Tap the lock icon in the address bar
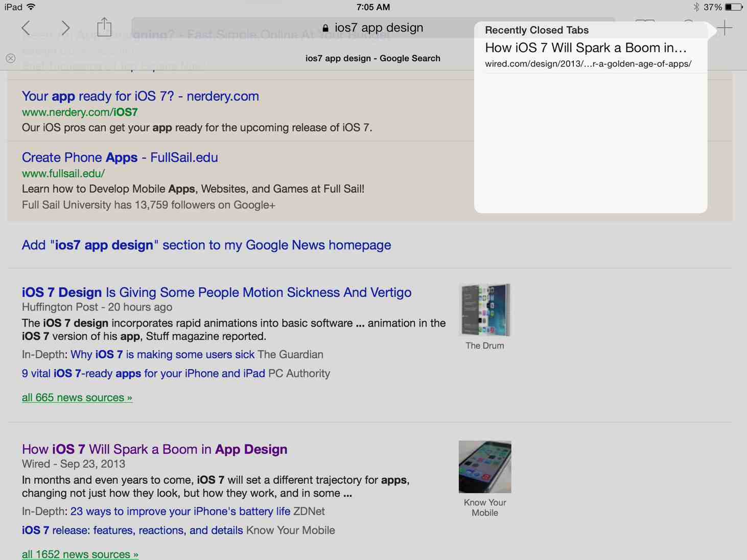This screenshot has width=747, height=560. point(325,28)
